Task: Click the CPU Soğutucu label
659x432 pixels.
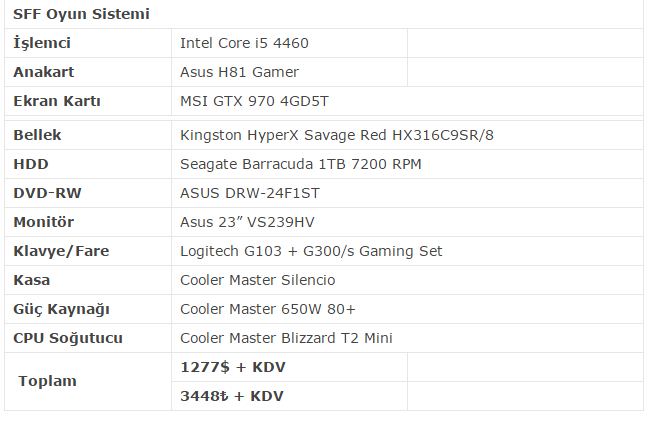Action: 68,339
